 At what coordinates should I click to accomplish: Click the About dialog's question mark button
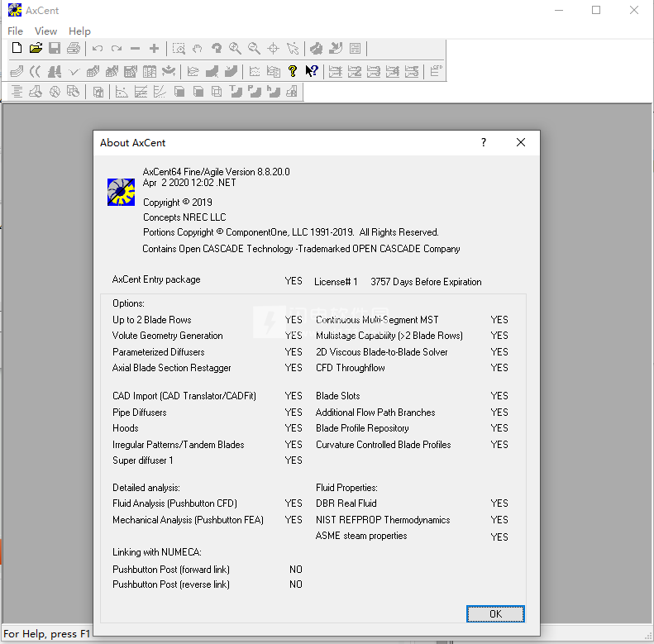pos(484,142)
